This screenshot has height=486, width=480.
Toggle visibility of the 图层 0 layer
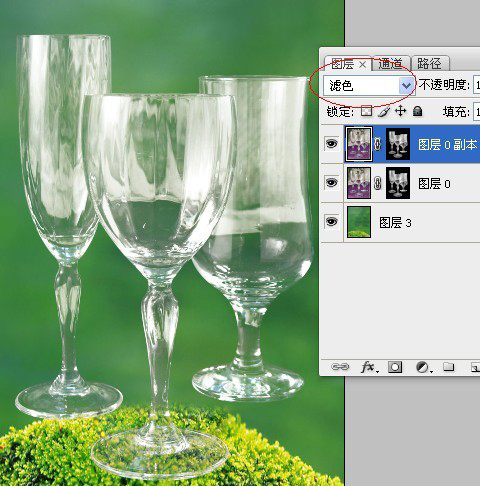[x=331, y=183]
